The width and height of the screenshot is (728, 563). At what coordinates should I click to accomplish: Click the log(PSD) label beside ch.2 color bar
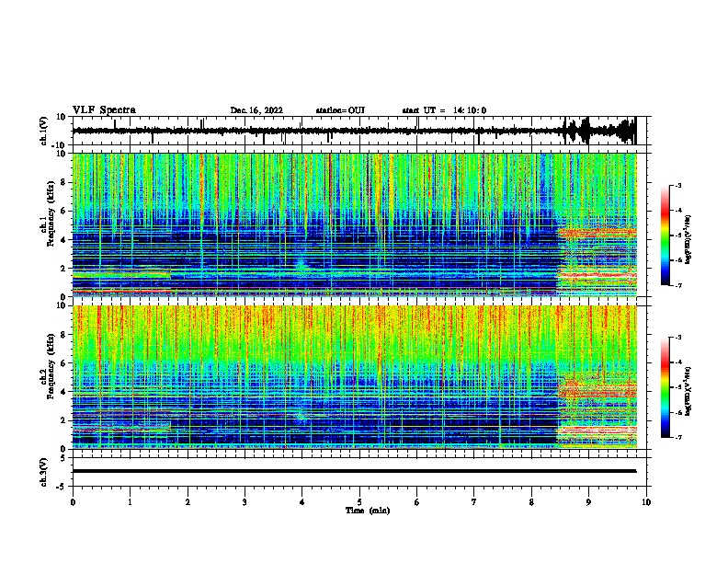688,392
